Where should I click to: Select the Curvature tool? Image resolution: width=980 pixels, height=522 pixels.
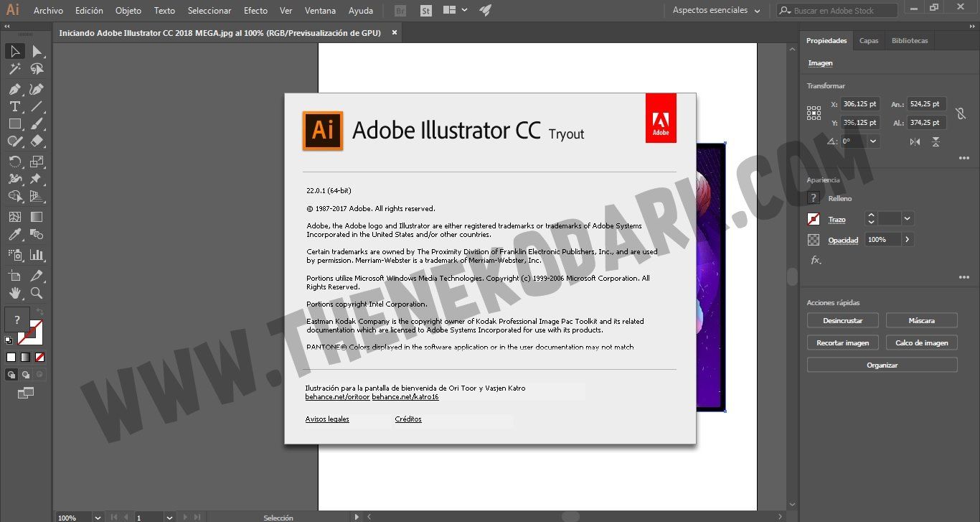(37, 89)
